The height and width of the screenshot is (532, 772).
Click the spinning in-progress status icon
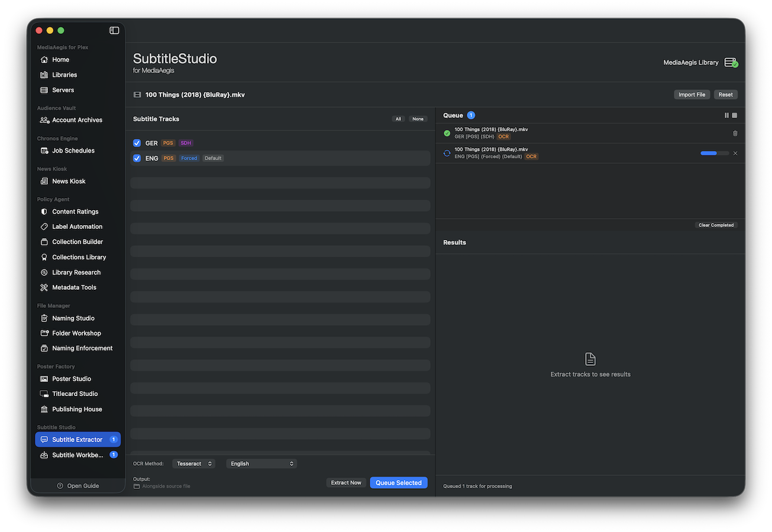pos(447,153)
